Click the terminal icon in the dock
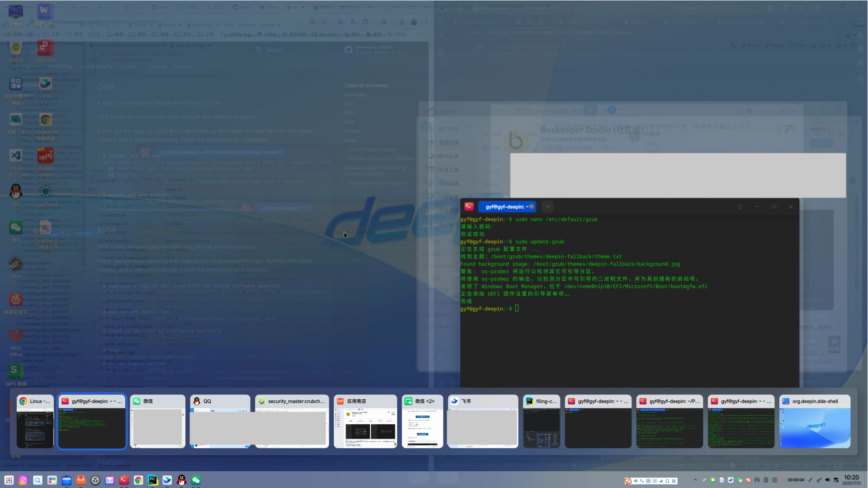The width and height of the screenshot is (868, 488). pos(124,480)
